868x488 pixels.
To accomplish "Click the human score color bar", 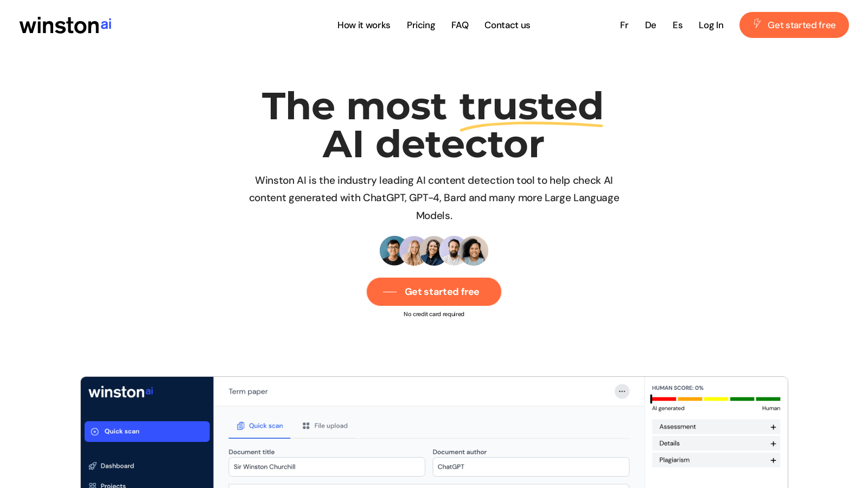I will [x=716, y=399].
